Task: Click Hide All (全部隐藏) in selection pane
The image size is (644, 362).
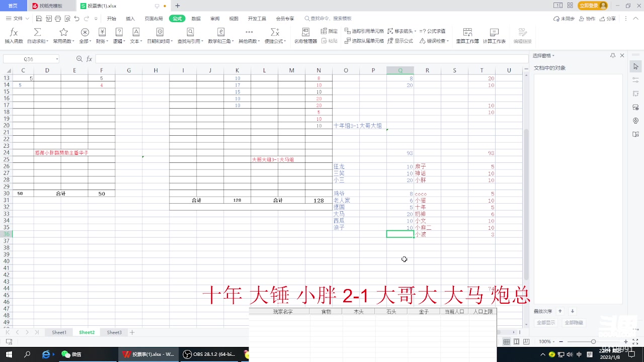Action: pyautogui.click(x=574, y=322)
